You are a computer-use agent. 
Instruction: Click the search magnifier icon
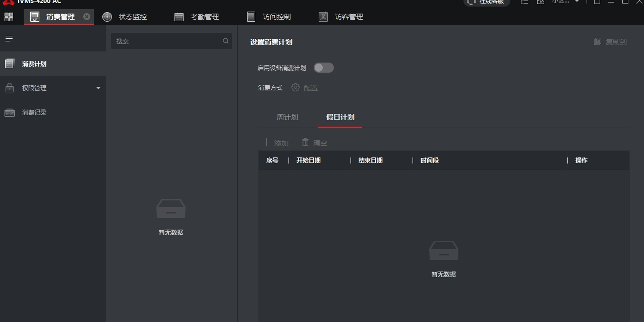pos(226,41)
